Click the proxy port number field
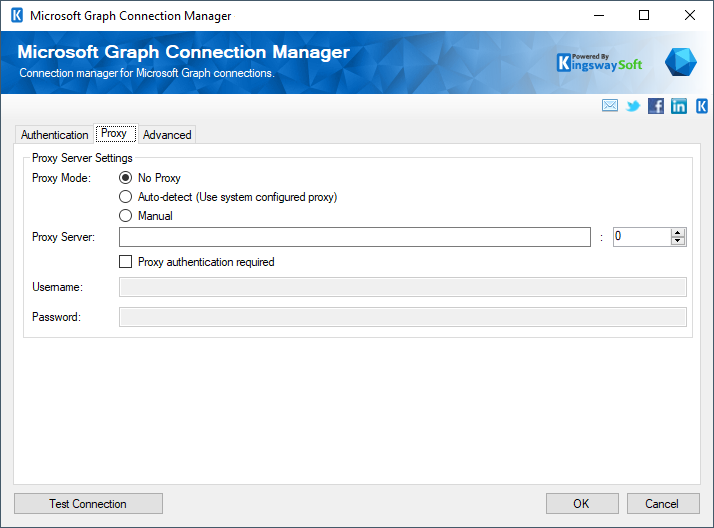 click(x=642, y=237)
